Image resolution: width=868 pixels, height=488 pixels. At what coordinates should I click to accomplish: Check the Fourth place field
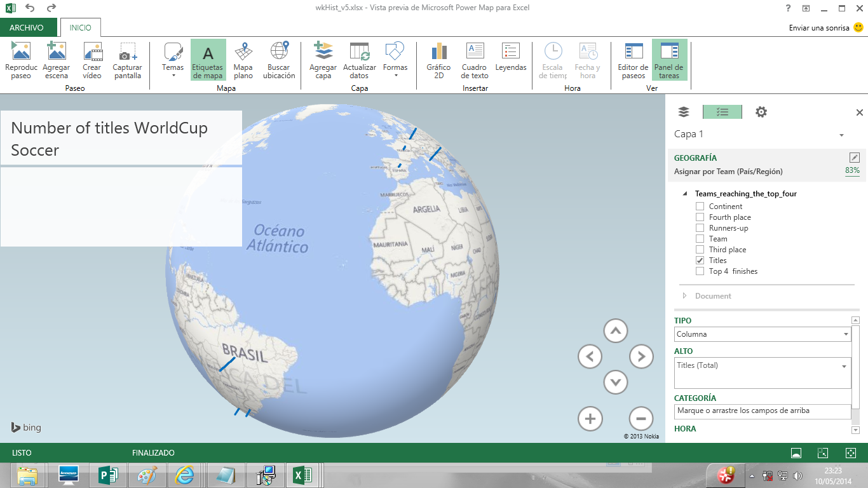(x=700, y=217)
